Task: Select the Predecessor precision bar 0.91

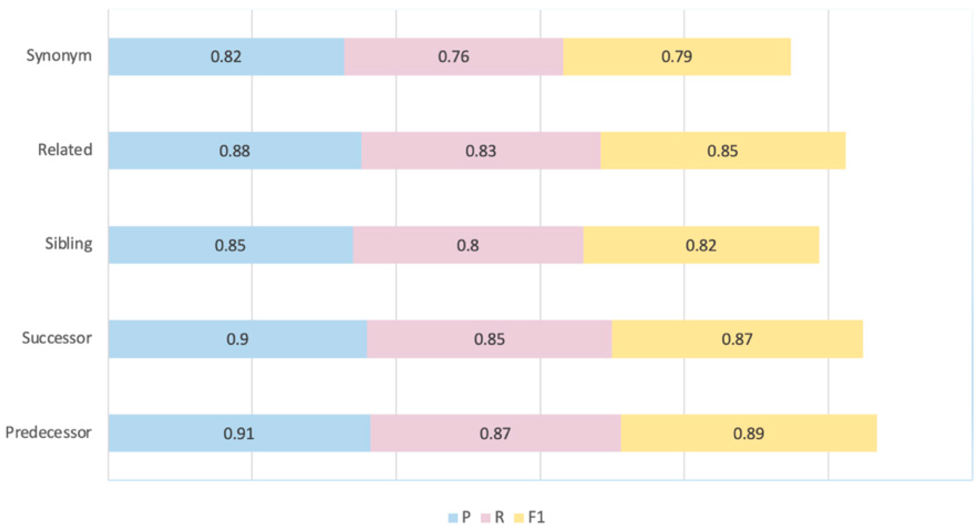Action: [239, 433]
